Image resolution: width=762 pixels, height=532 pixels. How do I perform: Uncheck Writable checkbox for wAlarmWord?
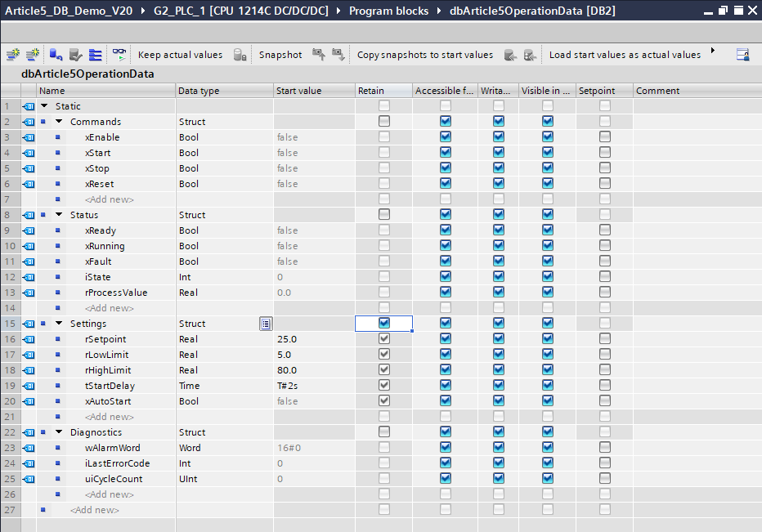[499, 447]
